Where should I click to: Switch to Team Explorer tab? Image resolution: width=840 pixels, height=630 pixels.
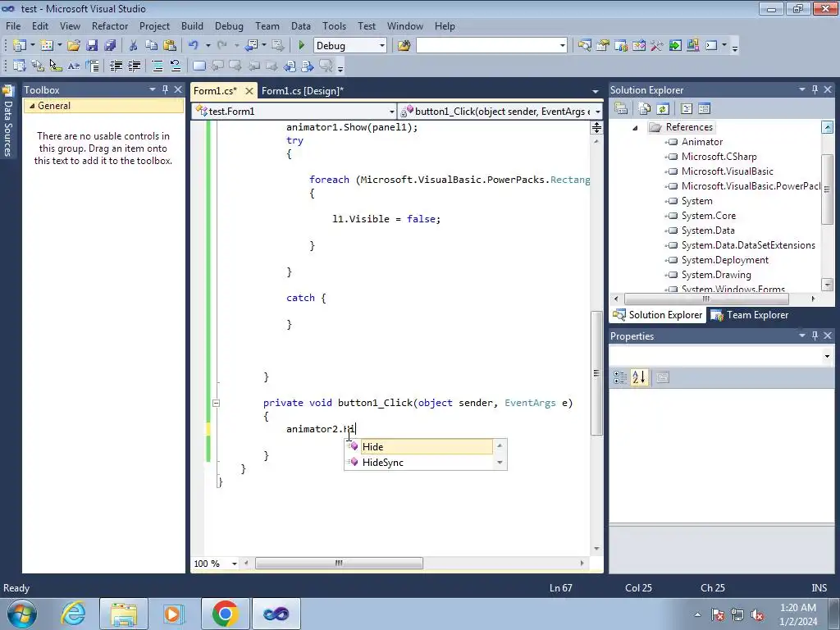tap(750, 315)
